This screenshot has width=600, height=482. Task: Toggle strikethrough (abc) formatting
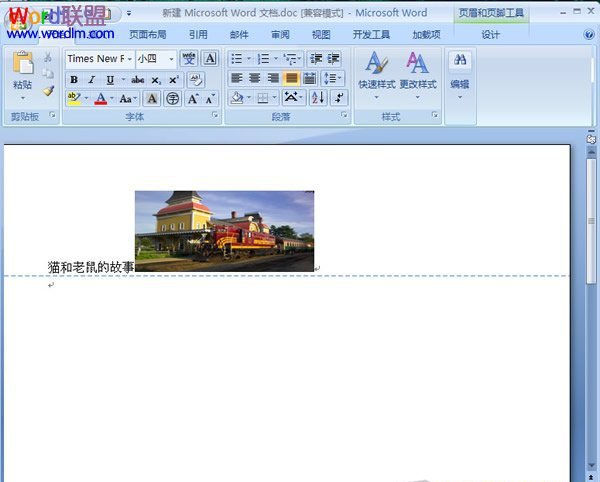point(137,80)
